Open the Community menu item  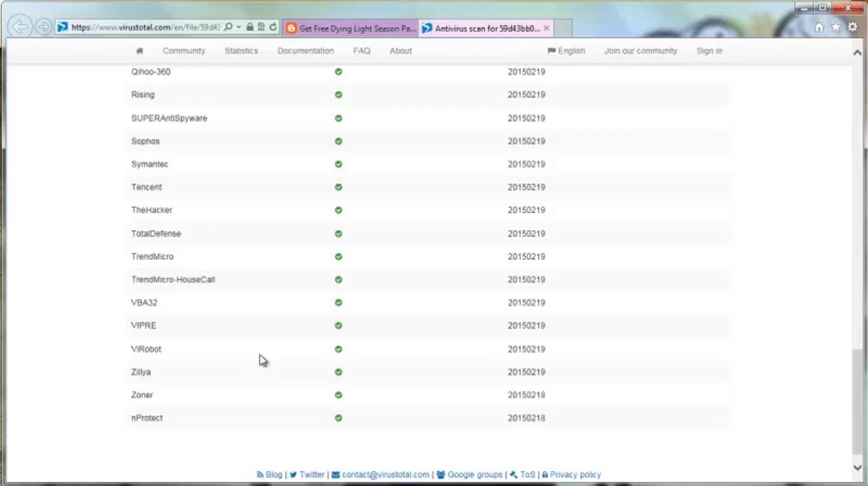coord(184,51)
